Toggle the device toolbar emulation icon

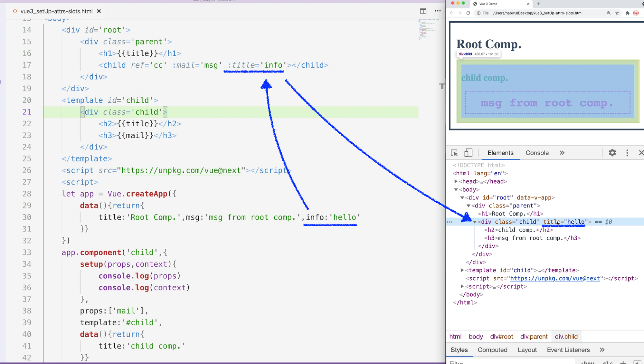pos(468,153)
